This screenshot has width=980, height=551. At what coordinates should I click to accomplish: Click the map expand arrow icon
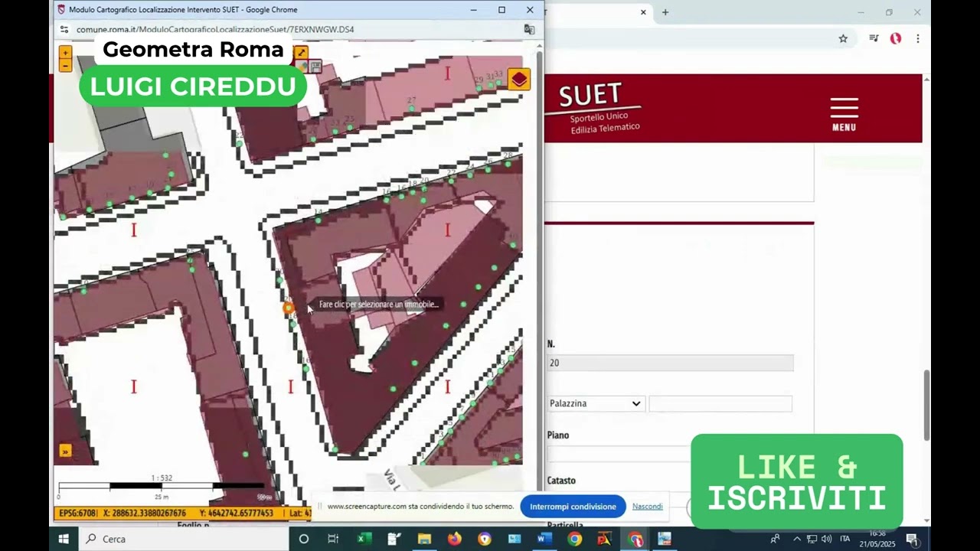click(x=301, y=53)
